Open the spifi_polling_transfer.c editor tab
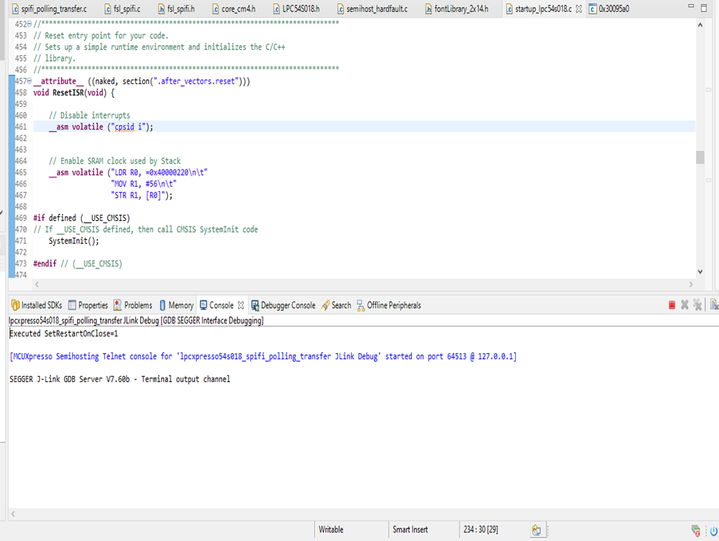 pyautogui.click(x=50, y=9)
